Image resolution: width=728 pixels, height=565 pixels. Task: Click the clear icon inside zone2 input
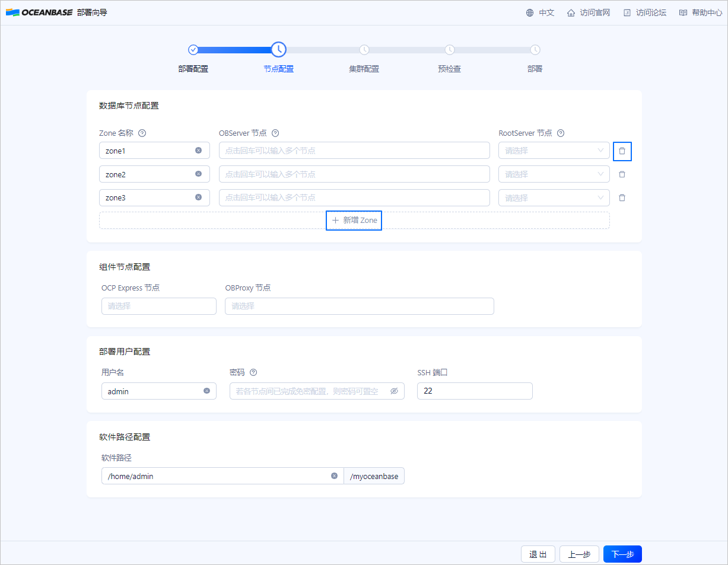(x=198, y=174)
